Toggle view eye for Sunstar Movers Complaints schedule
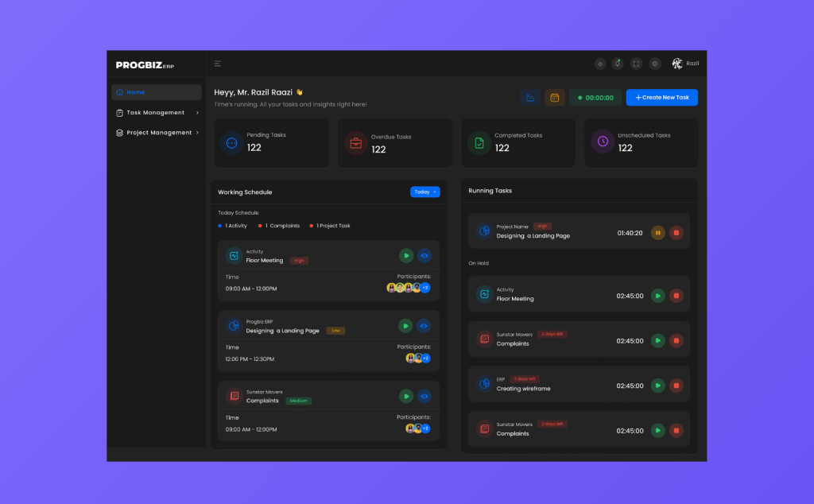This screenshot has height=504, width=814. pos(424,396)
